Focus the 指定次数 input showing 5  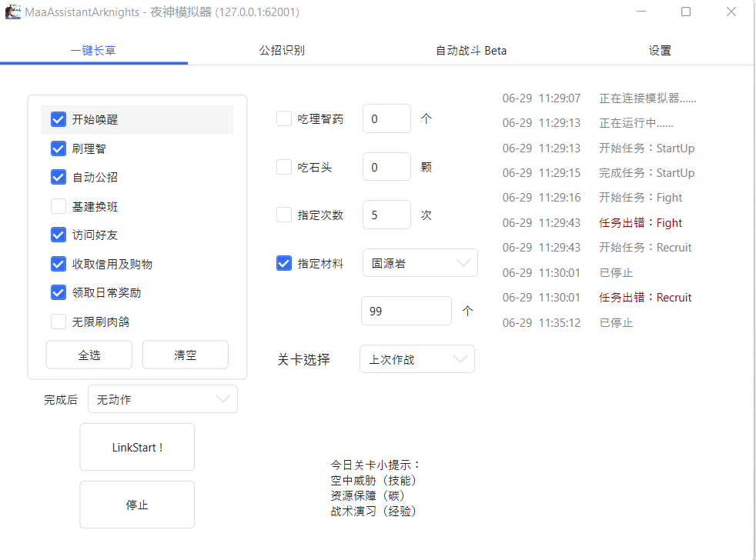pos(386,215)
